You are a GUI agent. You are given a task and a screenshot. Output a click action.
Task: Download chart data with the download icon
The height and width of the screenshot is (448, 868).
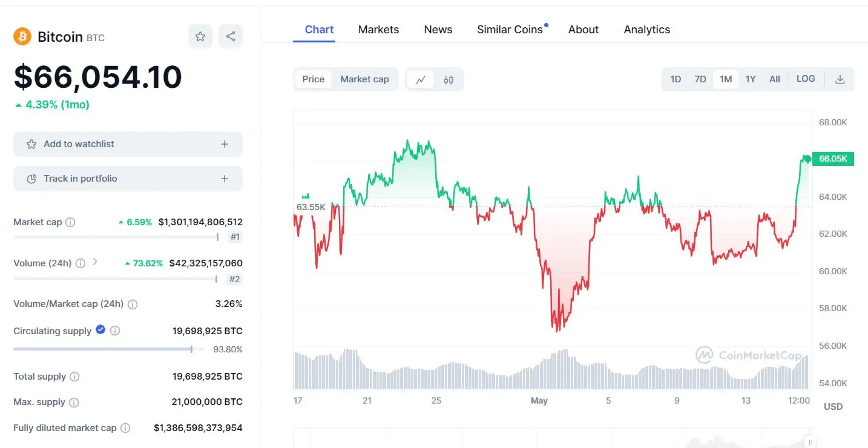pos(840,79)
